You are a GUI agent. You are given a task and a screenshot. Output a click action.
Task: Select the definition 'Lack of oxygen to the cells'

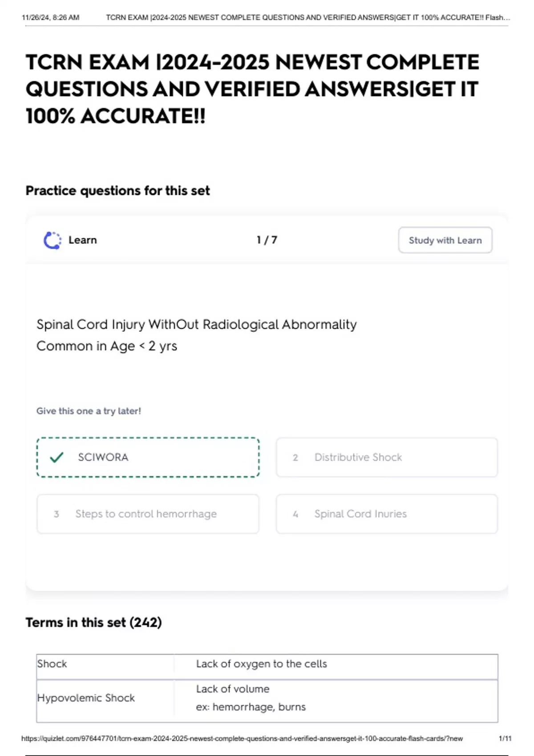click(x=261, y=664)
